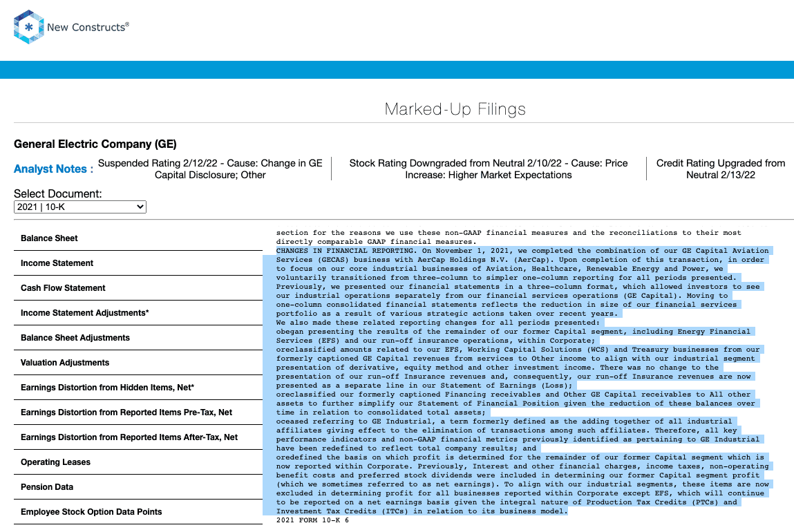Open the Cash Flow Statement section
The width and height of the screenshot is (794, 532).
pos(63,288)
